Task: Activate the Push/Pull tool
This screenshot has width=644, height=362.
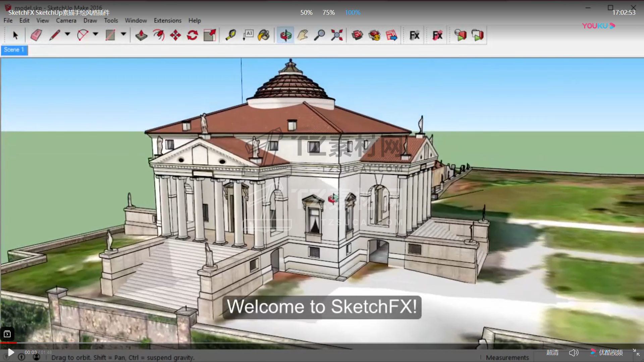Action: (141, 35)
